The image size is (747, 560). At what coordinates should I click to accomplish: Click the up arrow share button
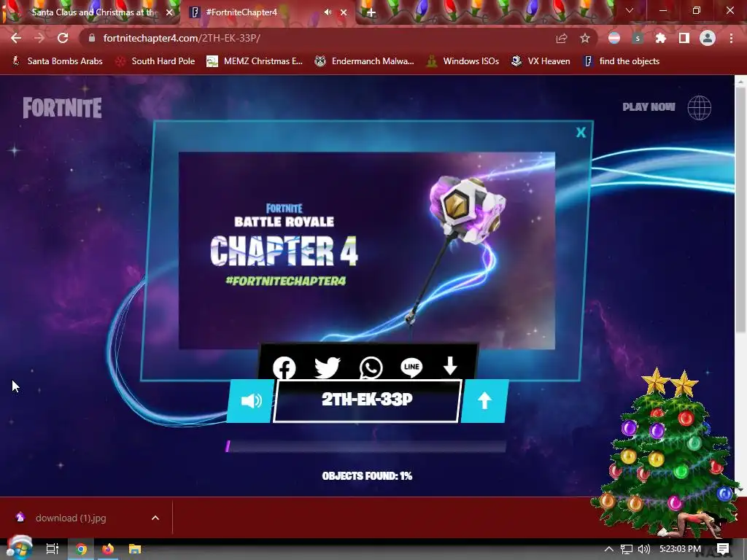tap(484, 401)
